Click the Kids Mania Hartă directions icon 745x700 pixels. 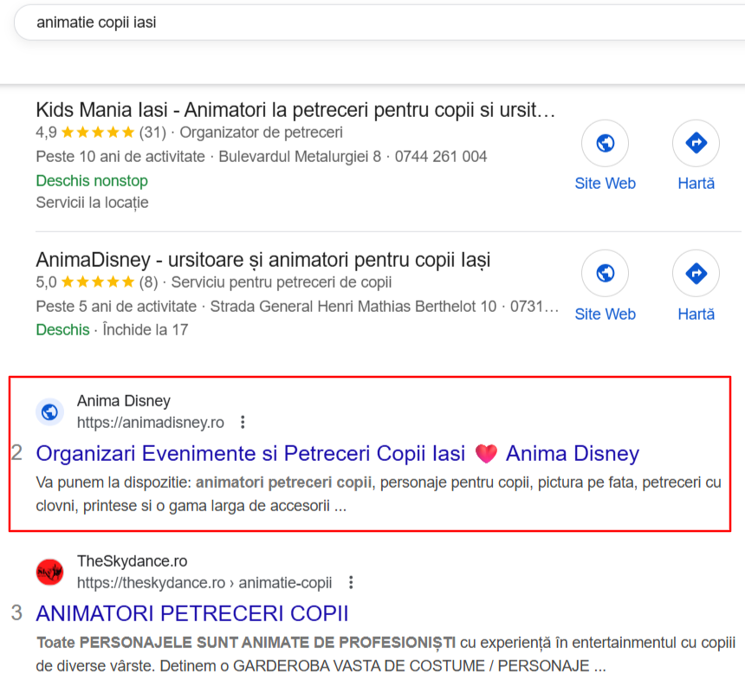pyautogui.click(x=696, y=143)
